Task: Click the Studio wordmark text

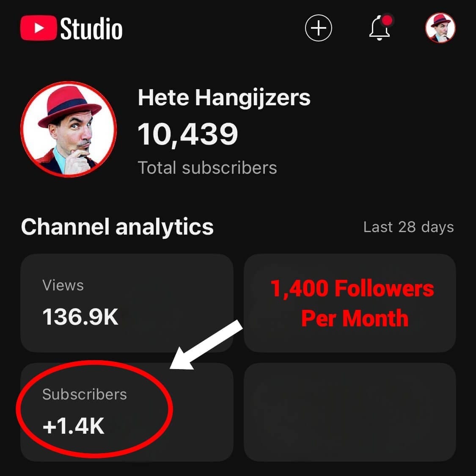Action: point(91,29)
